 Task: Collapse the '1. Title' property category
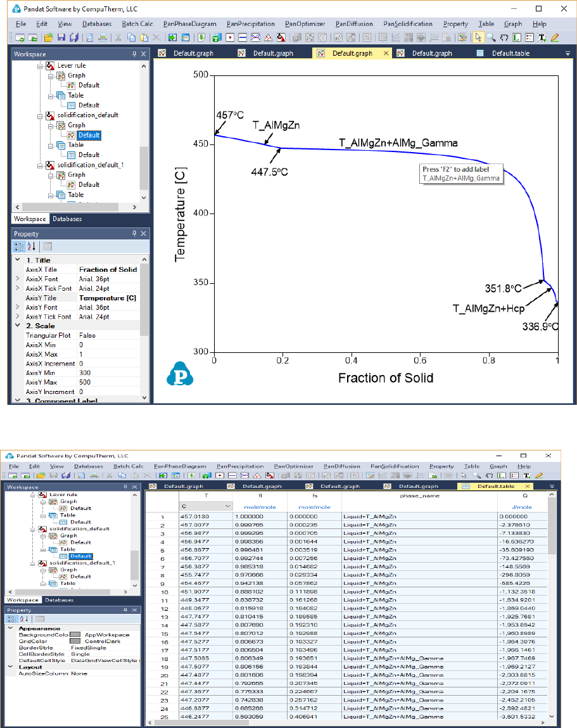click(x=18, y=260)
